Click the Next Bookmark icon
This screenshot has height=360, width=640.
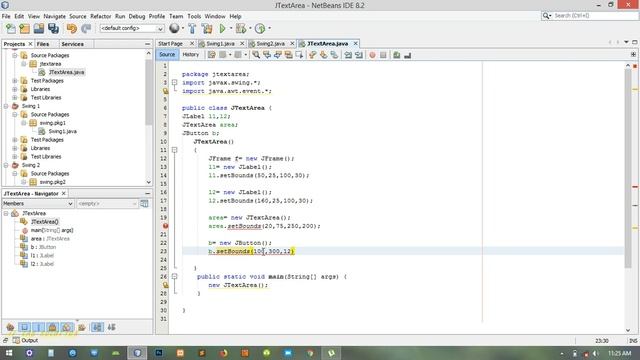(324, 55)
